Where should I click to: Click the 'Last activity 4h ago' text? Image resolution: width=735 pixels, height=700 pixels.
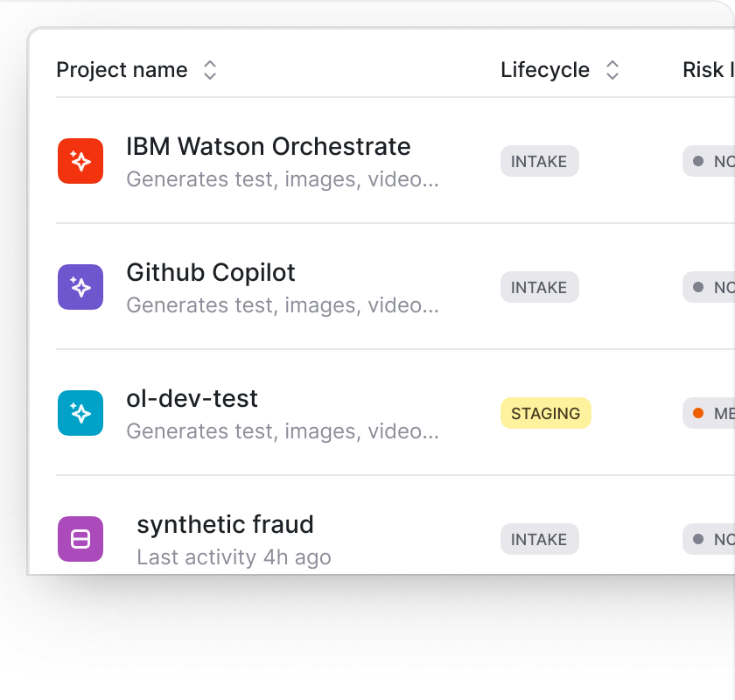(234, 557)
